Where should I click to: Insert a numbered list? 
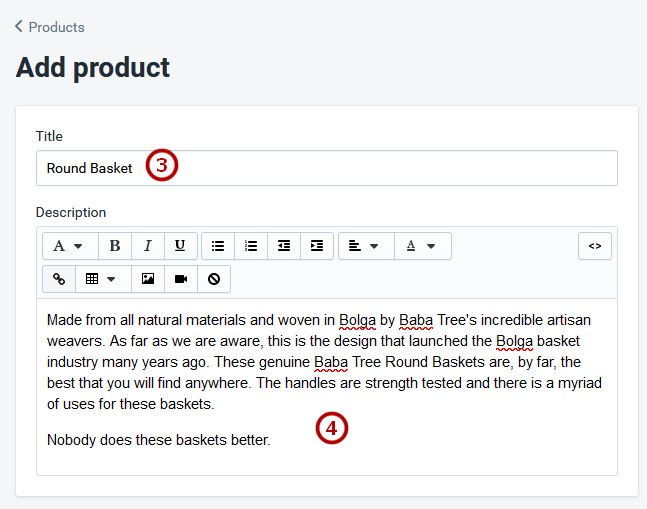point(251,246)
